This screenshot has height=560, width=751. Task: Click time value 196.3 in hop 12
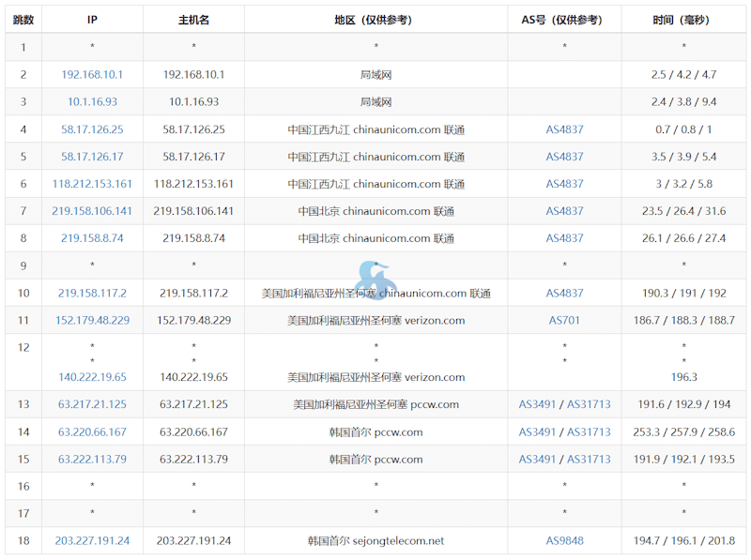click(x=683, y=377)
